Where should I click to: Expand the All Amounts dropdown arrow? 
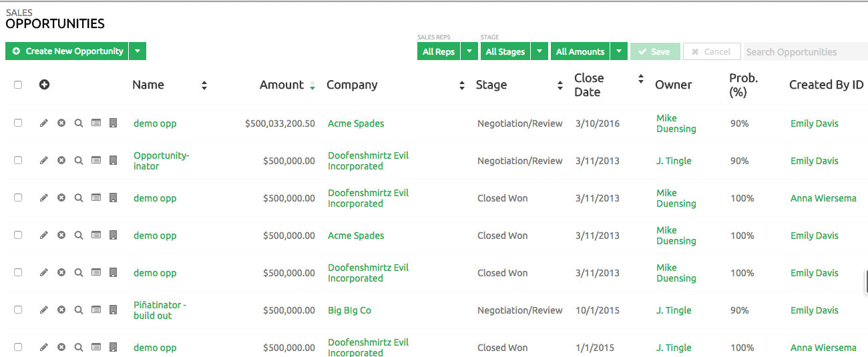coord(619,51)
